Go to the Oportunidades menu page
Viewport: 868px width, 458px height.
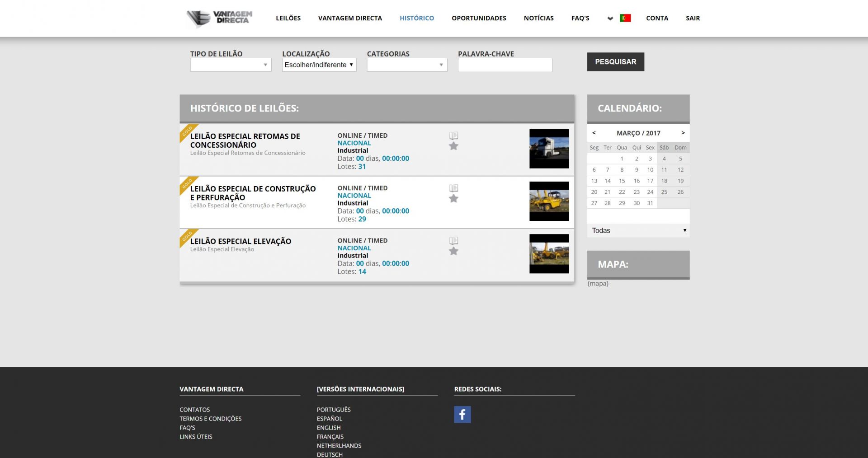click(479, 18)
